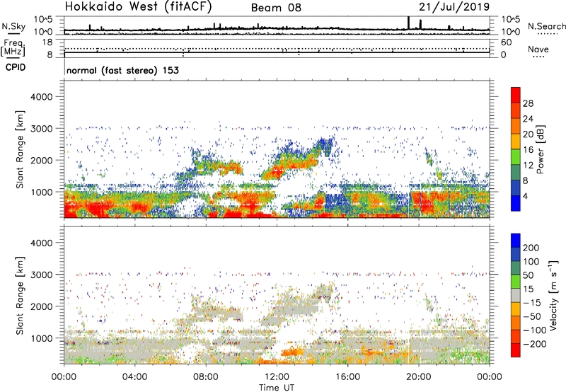Pick the top blue segment of velocity colorbar
Screen dimensions: 566x392
[516, 241]
